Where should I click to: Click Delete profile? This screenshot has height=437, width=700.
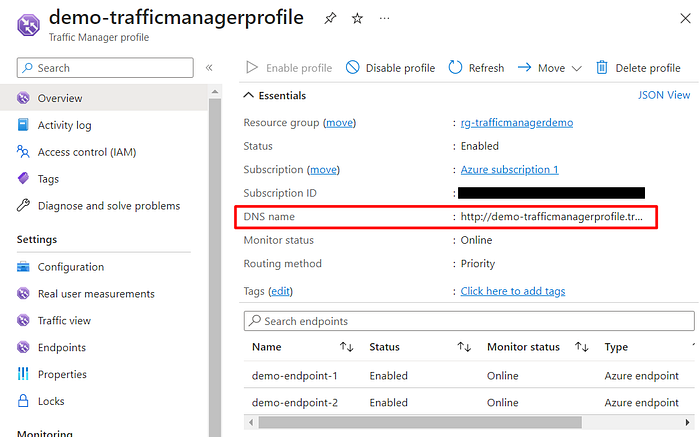(x=638, y=68)
